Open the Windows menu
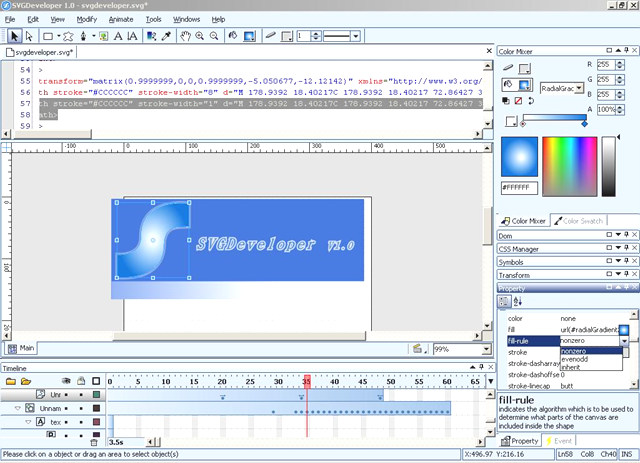The width and height of the screenshot is (640, 463). point(187,19)
